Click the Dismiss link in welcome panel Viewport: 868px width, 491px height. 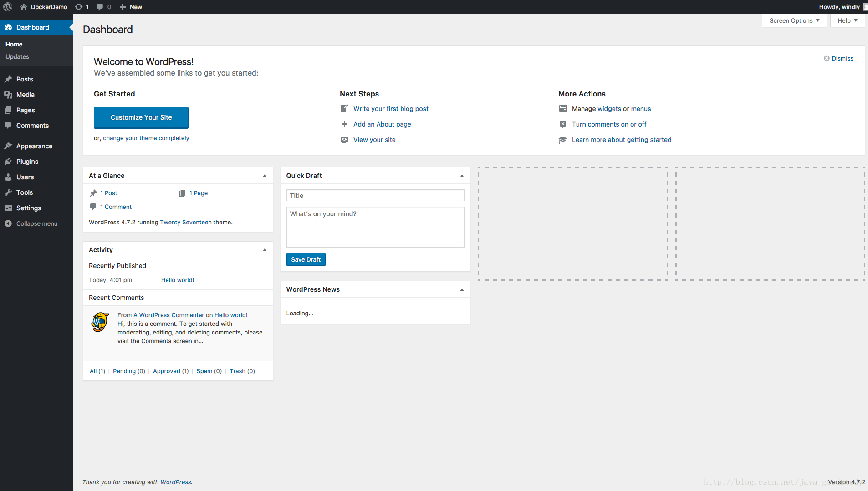pyautogui.click(x=842, y=58)
